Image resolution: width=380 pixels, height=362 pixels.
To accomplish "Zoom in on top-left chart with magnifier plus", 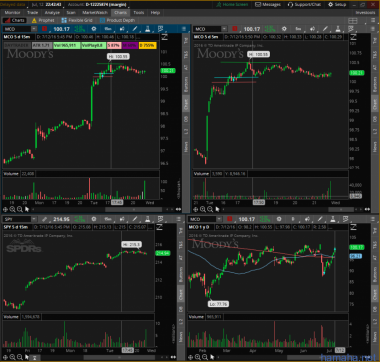I will [x=12, y=209].
